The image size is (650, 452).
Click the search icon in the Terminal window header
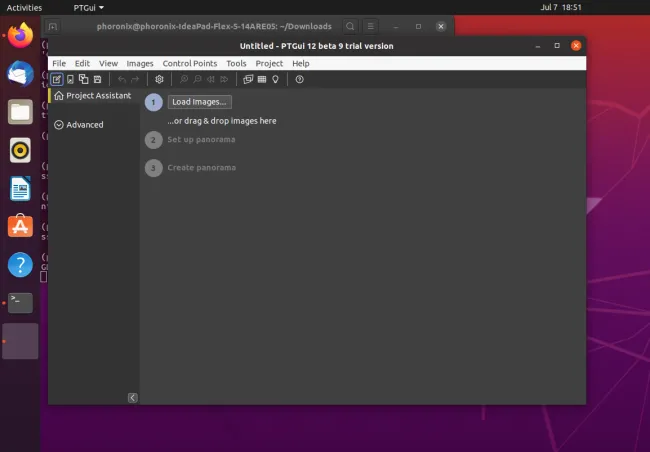350,27
